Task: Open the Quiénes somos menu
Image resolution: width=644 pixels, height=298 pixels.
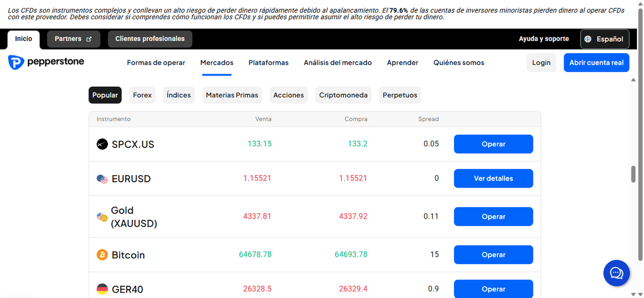Action: tap(459, 63)
